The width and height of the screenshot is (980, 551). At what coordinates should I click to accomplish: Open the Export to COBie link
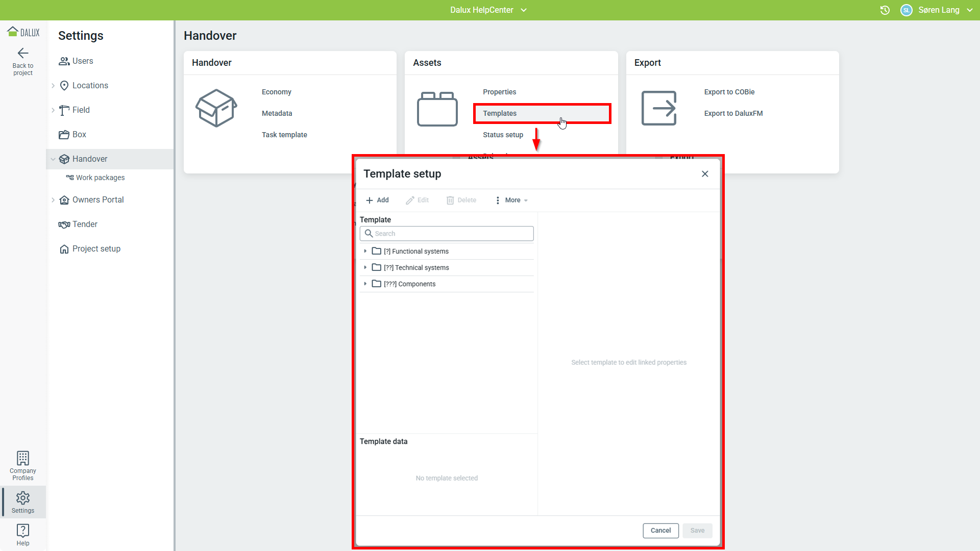(x=729, y=92)
